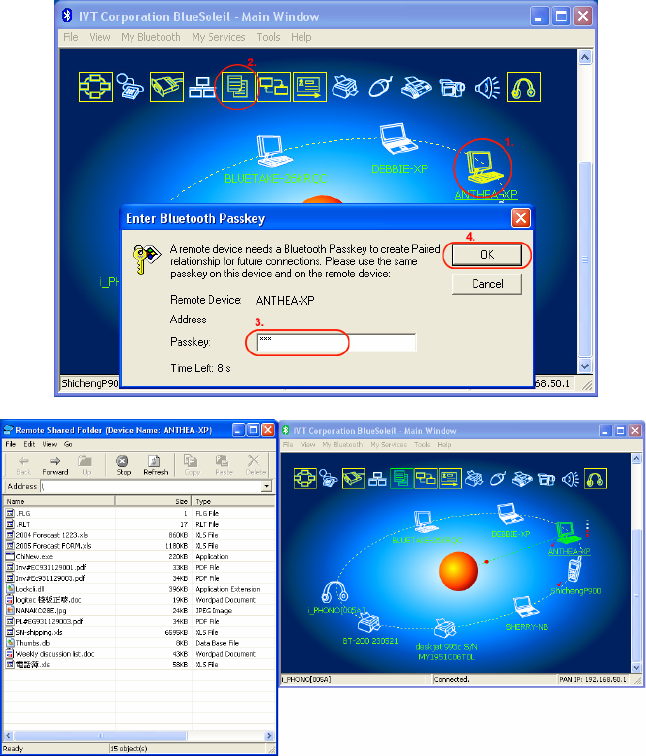The height and width of the screenshot is (756, 646).
Task: Select the BT-200 230521 printer device icon
Action: tap(369, 623)
